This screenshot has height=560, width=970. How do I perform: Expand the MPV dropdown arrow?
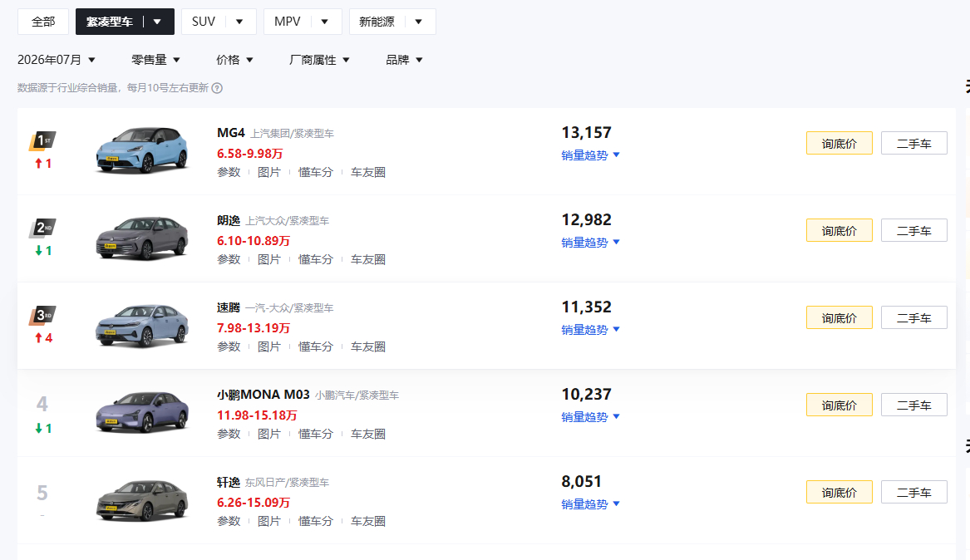click(x=324, y=22)
